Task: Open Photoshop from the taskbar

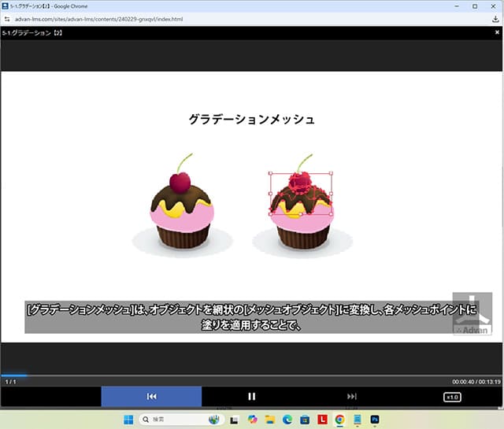Action: 375,420
